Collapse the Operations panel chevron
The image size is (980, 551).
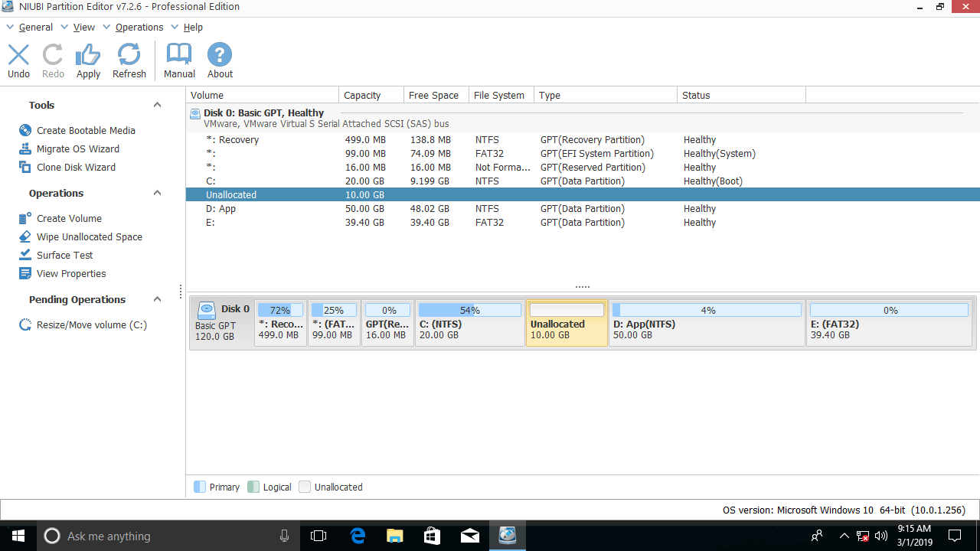point(157,194)
